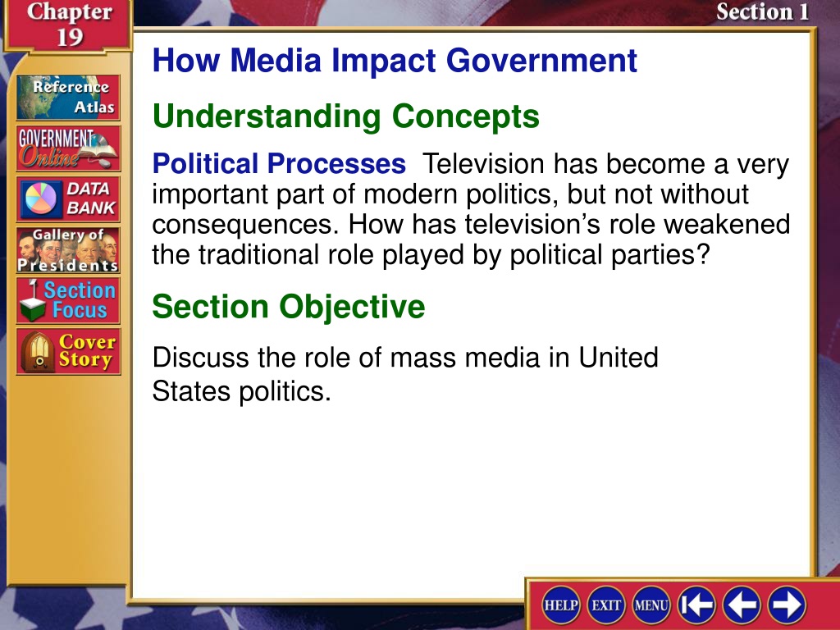The height and width of the screenshot is (630, 840).
Task: Advance to next slide right arrow
Action: click(787, 605)
